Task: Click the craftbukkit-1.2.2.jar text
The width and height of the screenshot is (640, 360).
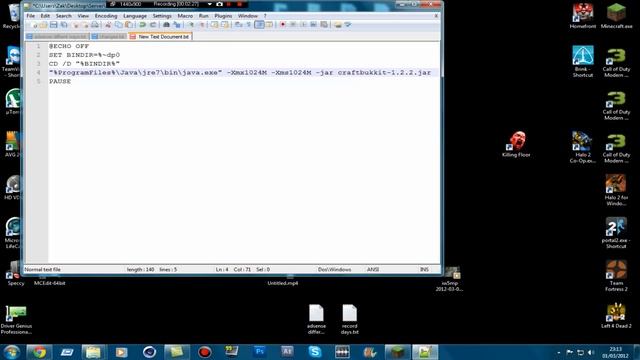Action: pyautogui.click(x=384, y=72)
